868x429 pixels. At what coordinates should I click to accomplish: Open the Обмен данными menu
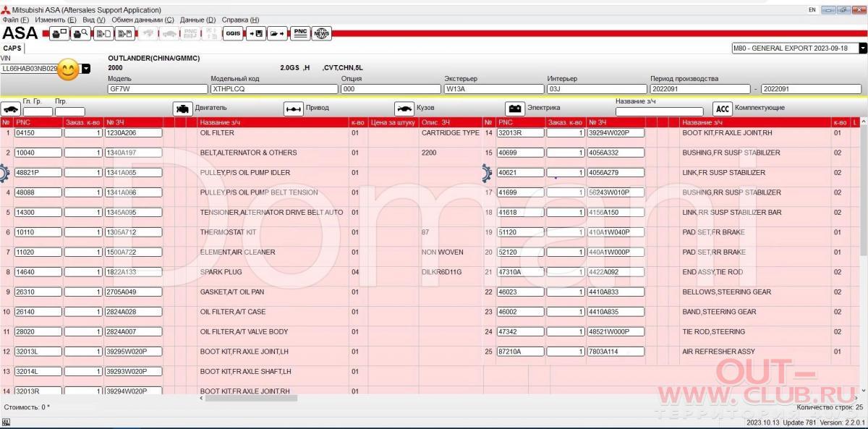142,20
